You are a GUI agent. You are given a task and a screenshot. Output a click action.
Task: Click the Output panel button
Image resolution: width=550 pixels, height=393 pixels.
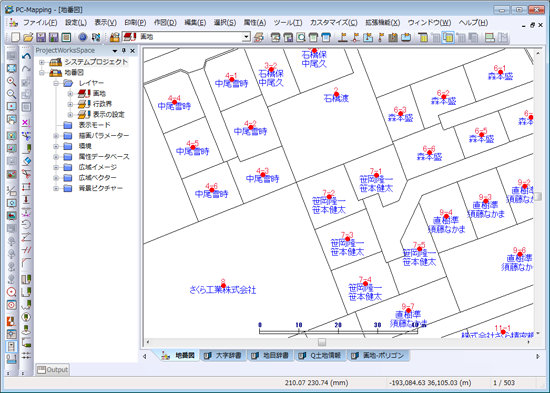(x=53, y=370)
